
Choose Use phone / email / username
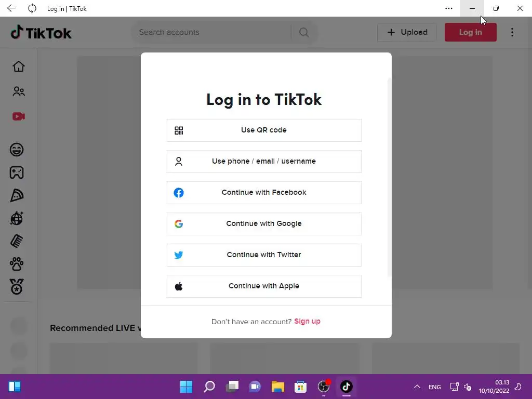pyautogui.click(x=264, y=162)
